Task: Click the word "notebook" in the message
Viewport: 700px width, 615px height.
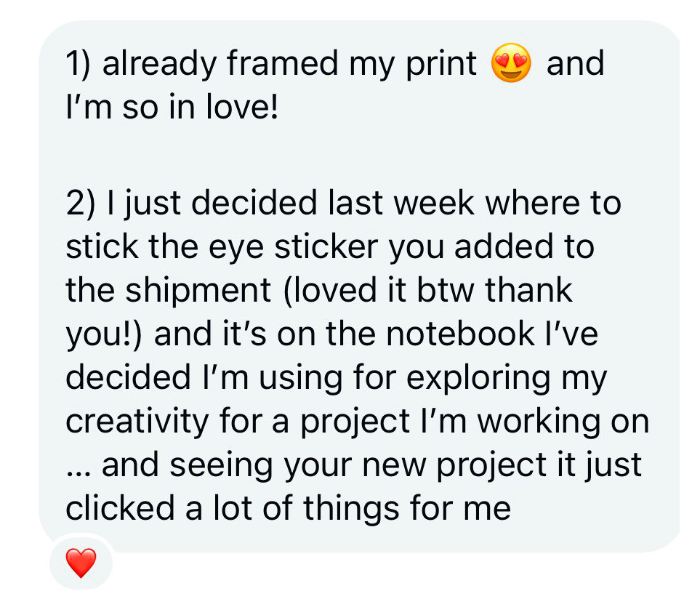Action: (x=460, y=334)
